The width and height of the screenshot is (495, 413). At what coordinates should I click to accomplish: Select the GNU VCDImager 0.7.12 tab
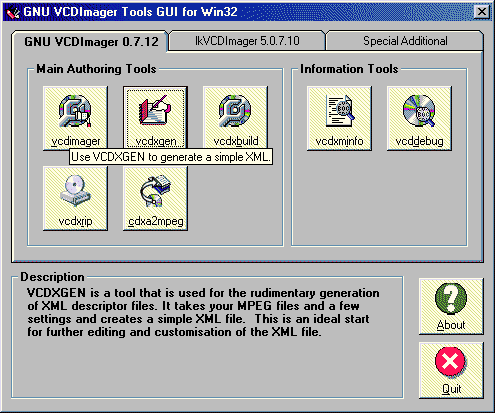[91, 42]
